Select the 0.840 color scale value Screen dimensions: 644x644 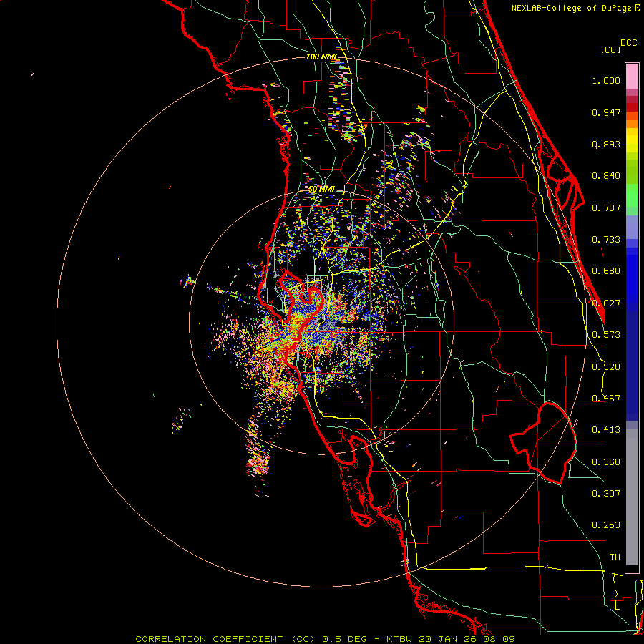point(606,176)
